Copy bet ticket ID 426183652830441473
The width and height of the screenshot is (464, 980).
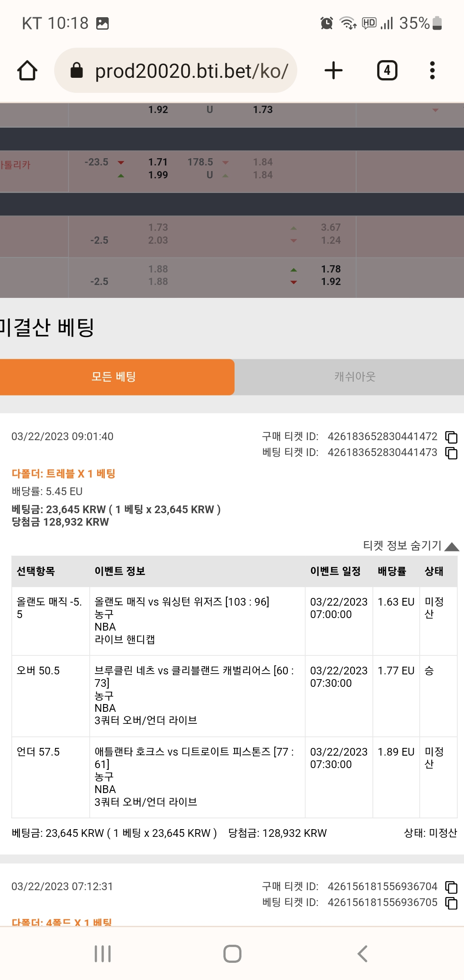(x=451, y=453)
